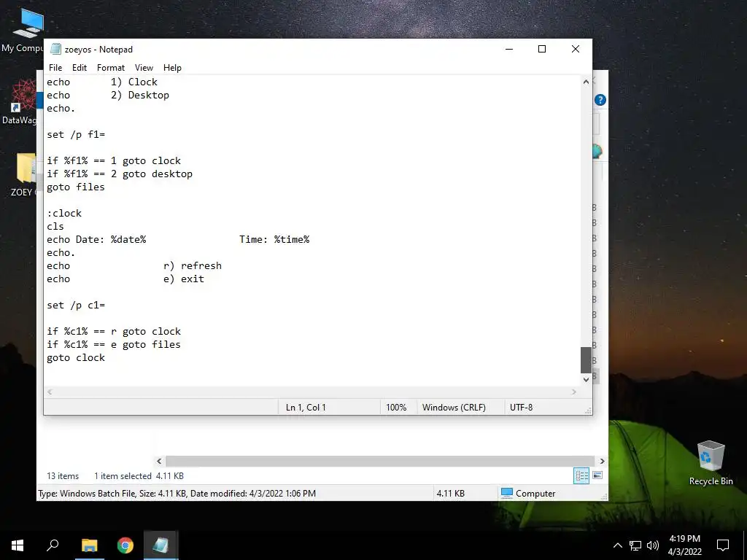Close the zoeyos Notepad window
This screenshot has width=747, height=560.
click(x=575, y=49)
